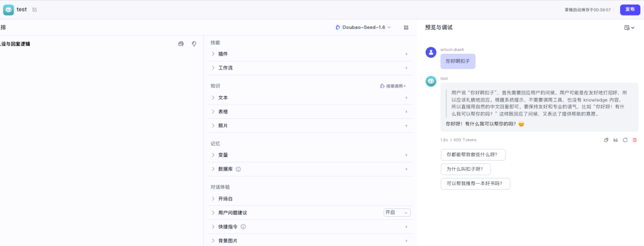Add table knowledge with plus icon
The image size is (644, 246).
[x=406, y=112]
